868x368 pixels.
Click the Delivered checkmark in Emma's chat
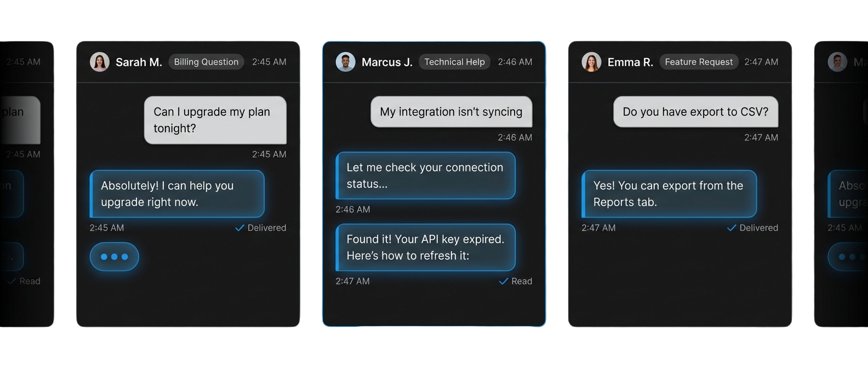point(732,228)
